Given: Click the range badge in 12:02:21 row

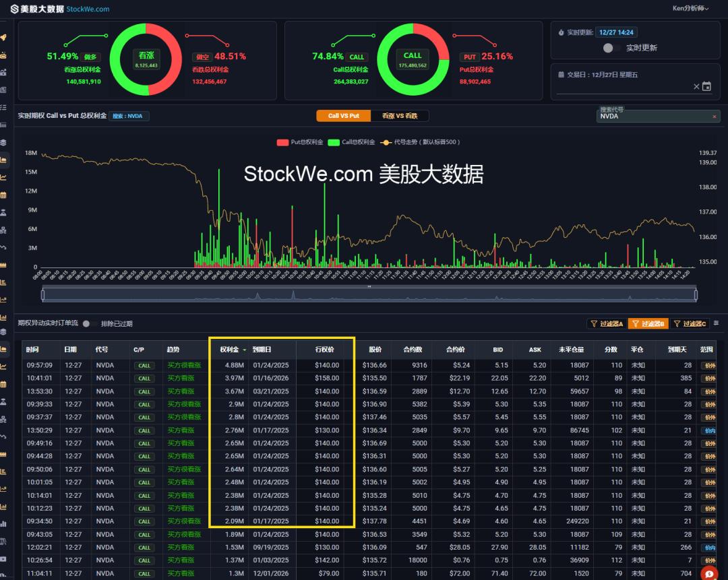Looking at the screenshot, I should pos(710,548).
